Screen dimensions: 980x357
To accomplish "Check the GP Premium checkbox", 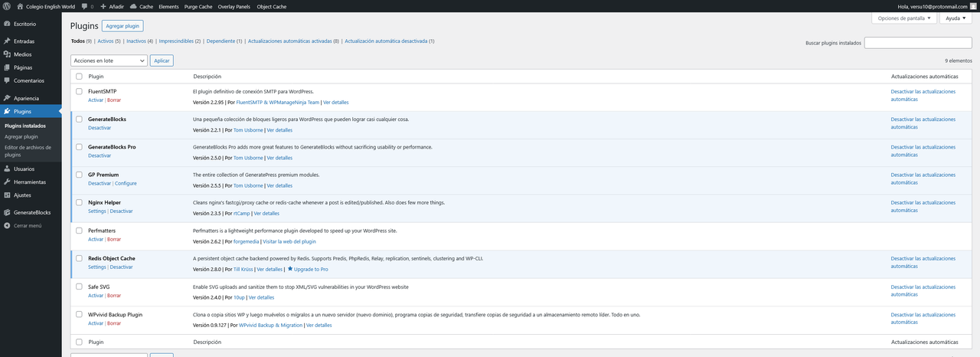I will click(x=79, y=175).
